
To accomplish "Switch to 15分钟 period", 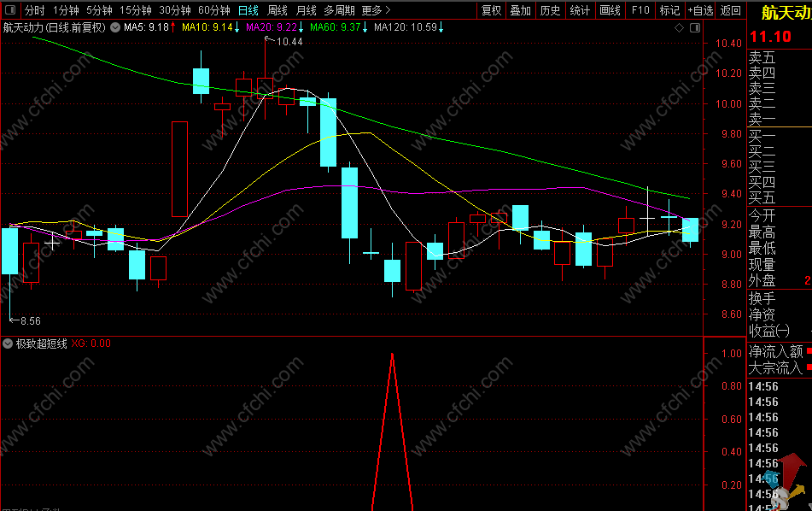I will [x=136, y=10].
